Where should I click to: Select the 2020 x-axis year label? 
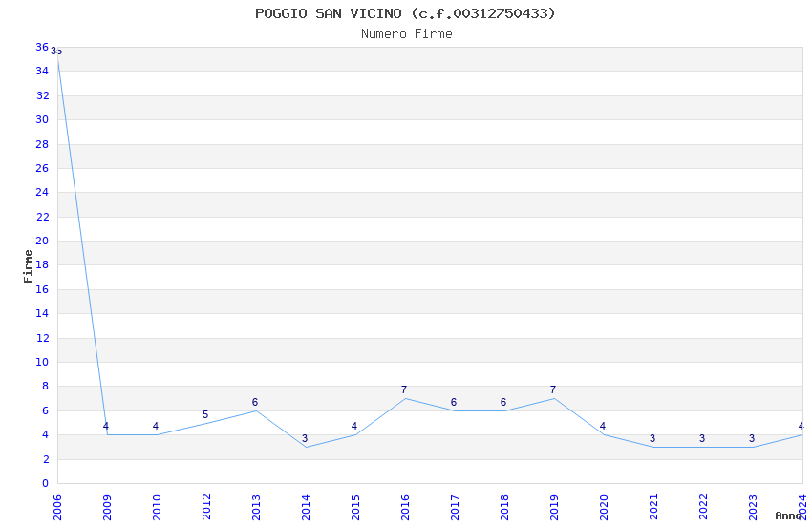[x=604, y=508]
